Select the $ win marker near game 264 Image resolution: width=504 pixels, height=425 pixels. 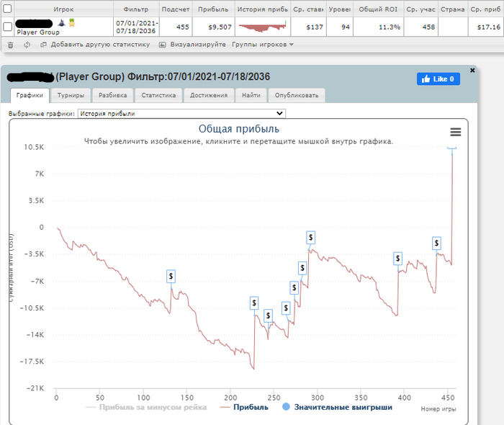[x=286, y=308]
